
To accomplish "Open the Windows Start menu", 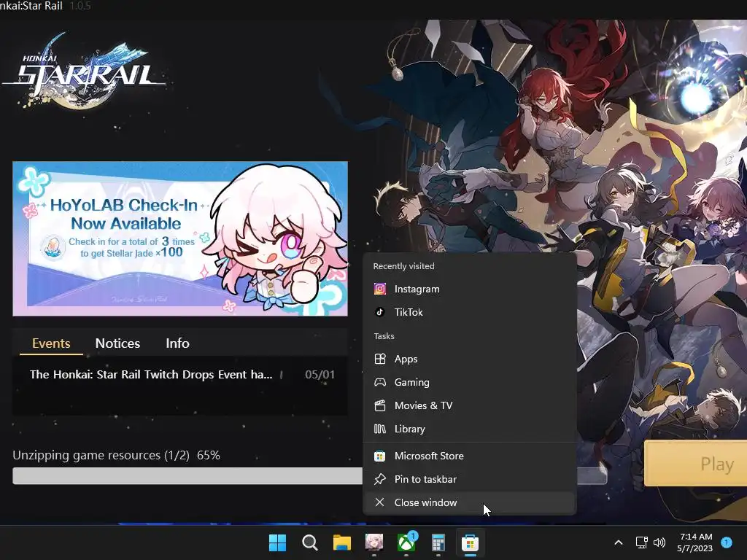I will [278, 542].
